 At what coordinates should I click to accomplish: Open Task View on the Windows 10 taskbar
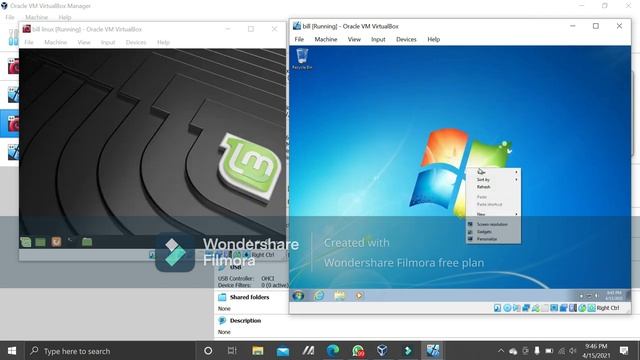[232, 351]
